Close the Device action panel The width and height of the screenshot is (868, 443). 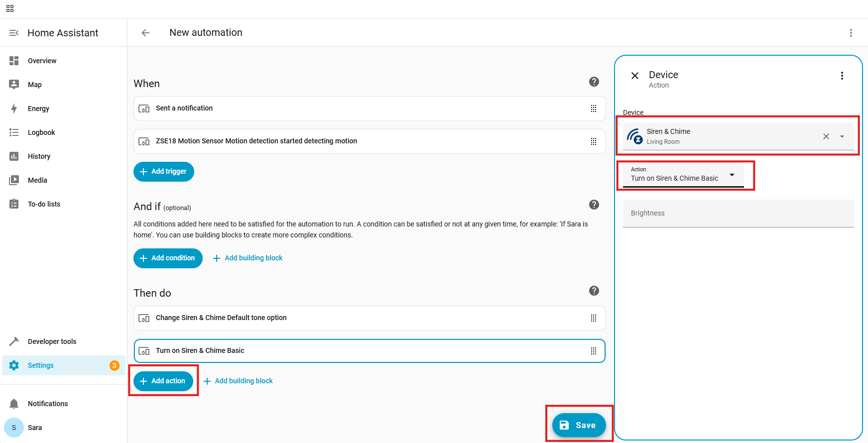(635, 76)
